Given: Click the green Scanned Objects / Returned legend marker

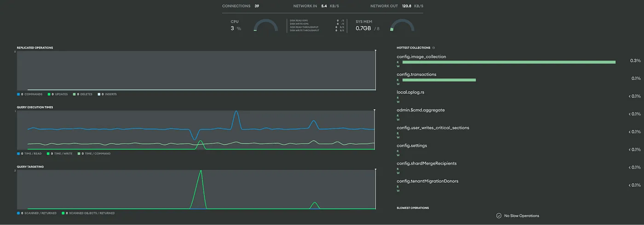Looking at the screenshot, I should (x=63, y=214).
